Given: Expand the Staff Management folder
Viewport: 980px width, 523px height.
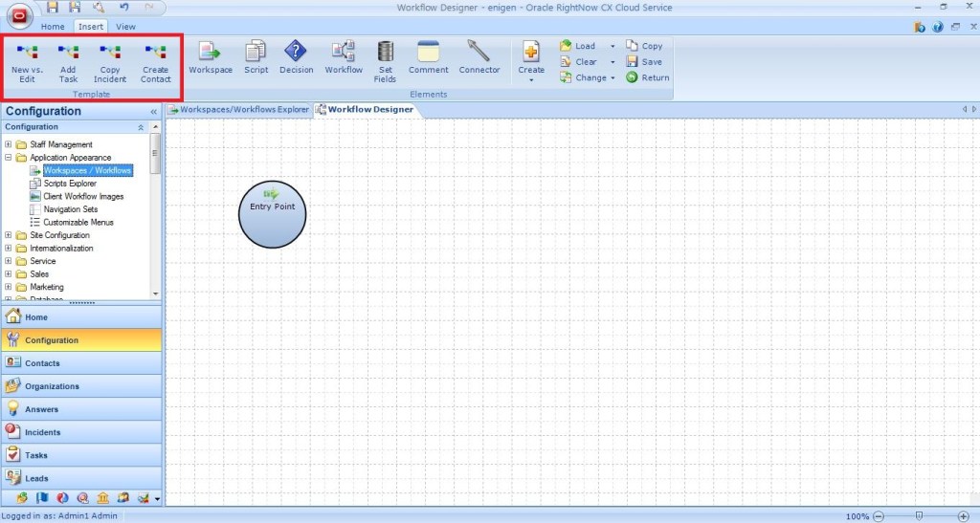Looking at the screenshot, I should pyautogui.click(x=9, y=144).
